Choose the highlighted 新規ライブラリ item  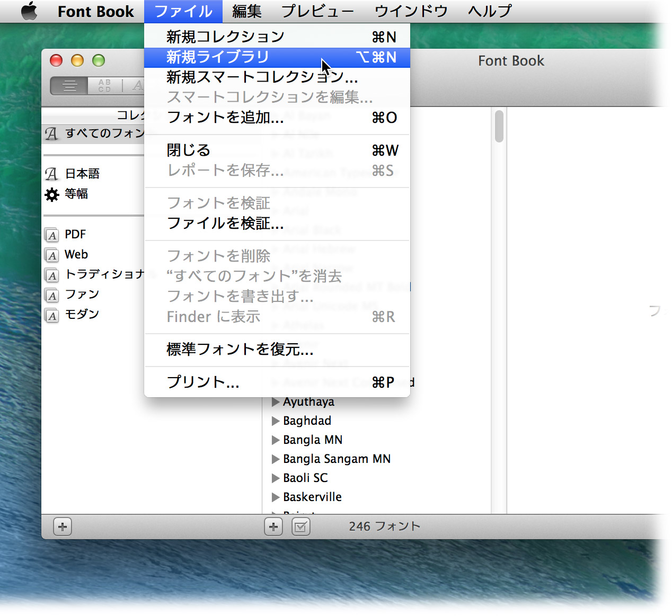[277, 57]
